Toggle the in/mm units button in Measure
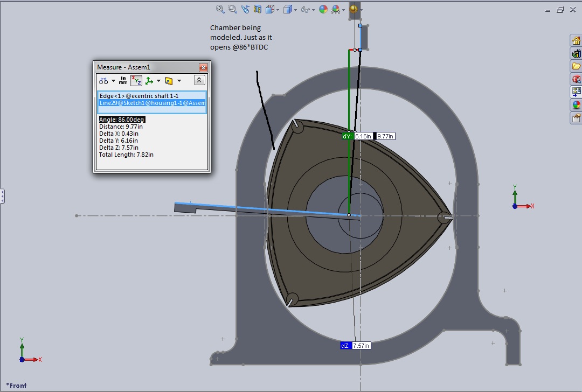 point(123,81)
